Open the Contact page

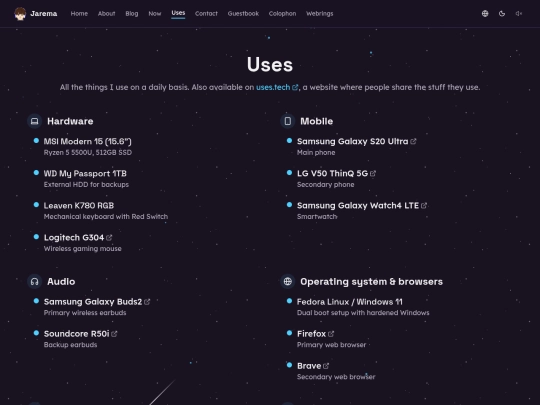pyautogui.click(x=206, y=14)
